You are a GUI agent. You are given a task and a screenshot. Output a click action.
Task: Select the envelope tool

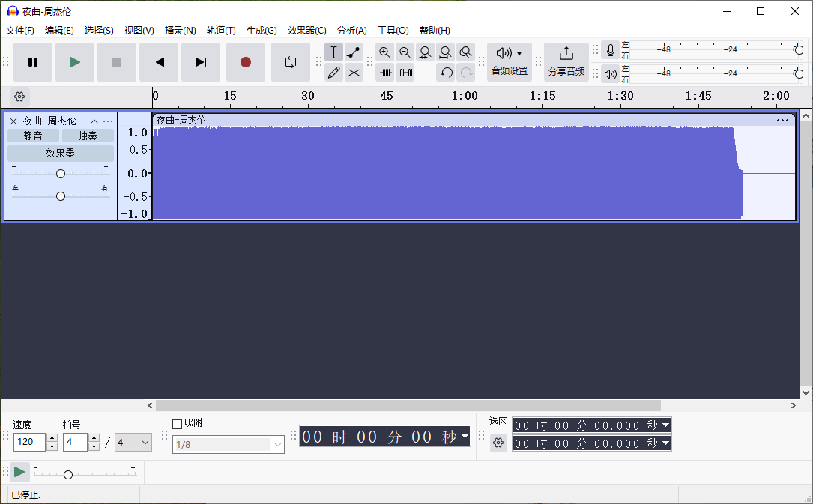[354, 52]
